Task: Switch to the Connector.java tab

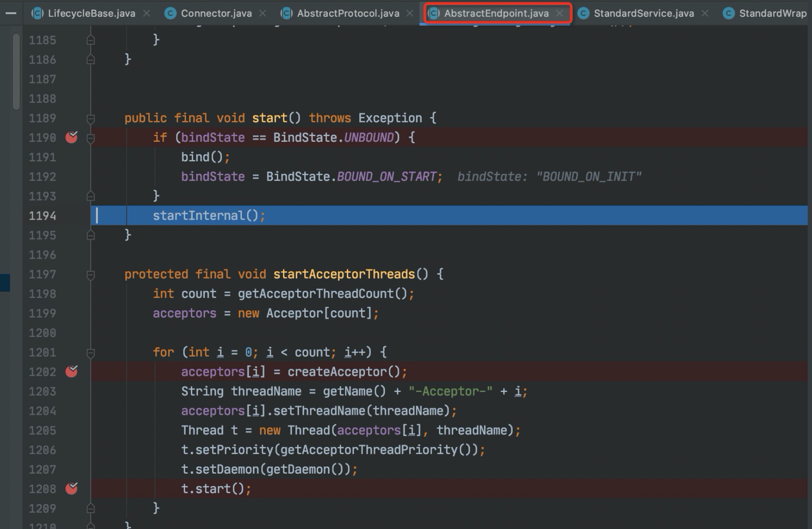Action: point(216,13)
